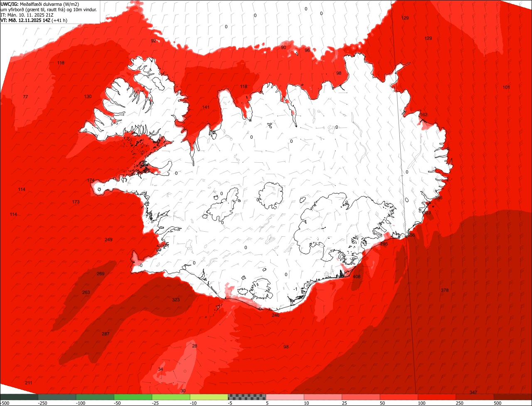Screen dimensions: 532x406
Task: Click the map value '162' on the east coast
Action: [424, 115]
